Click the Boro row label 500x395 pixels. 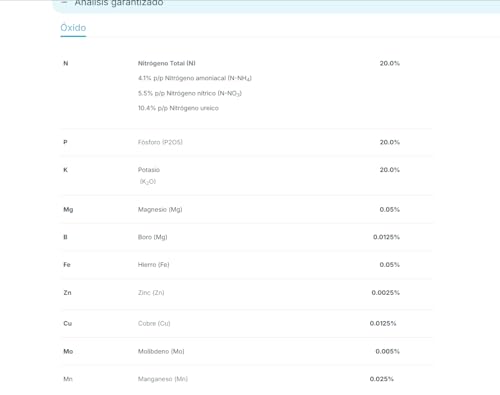[x=153, y=237]
